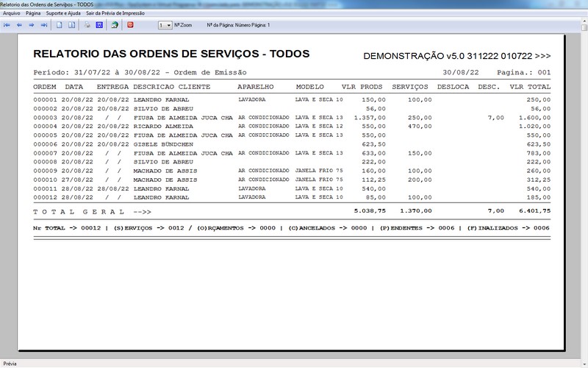The image size is (588, 368).
Task: Jump to the last page arrow icon
Action: pyautogui.click(x=44, y=25)
